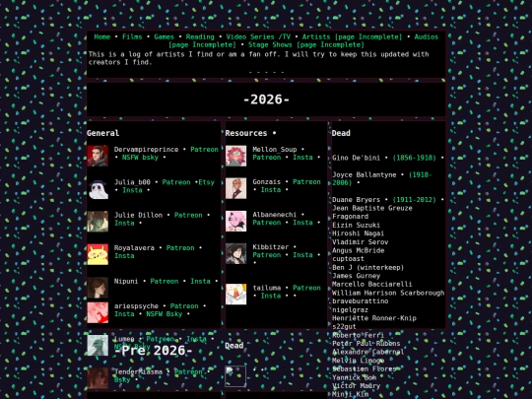Image resolution: width=532 pixels, height=399 pixels.
Task: Select the General column heading
Action: [103, 133]
